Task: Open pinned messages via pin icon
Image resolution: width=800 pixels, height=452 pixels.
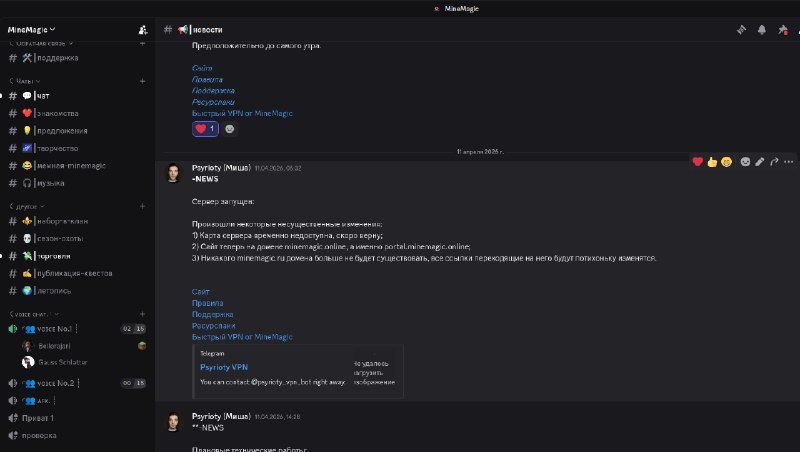Action: [x=783, y=30]
